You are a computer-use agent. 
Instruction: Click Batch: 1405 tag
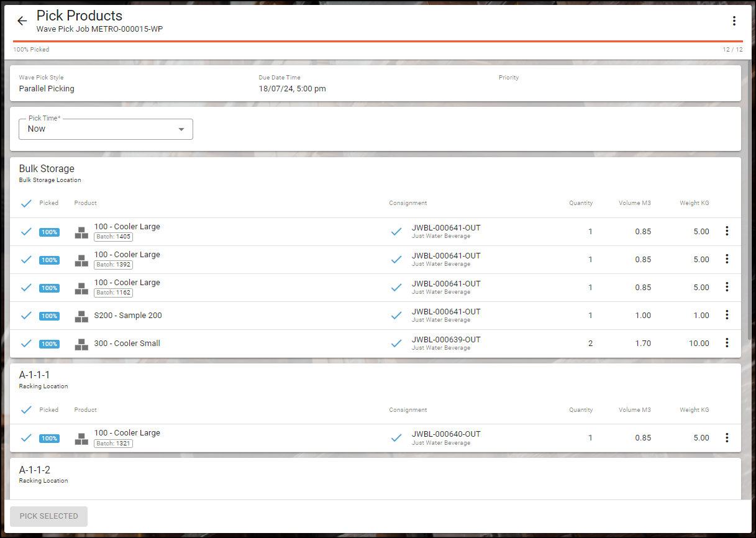[113, 237]
